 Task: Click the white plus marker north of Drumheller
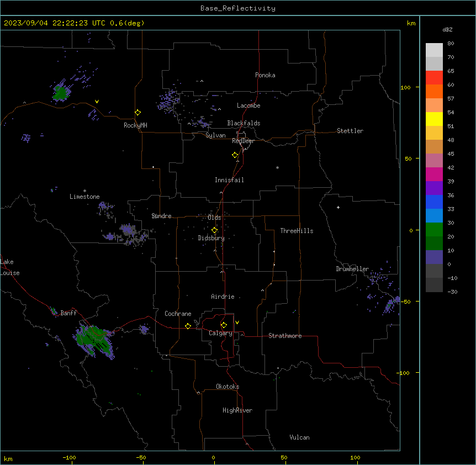coord(338,207)
